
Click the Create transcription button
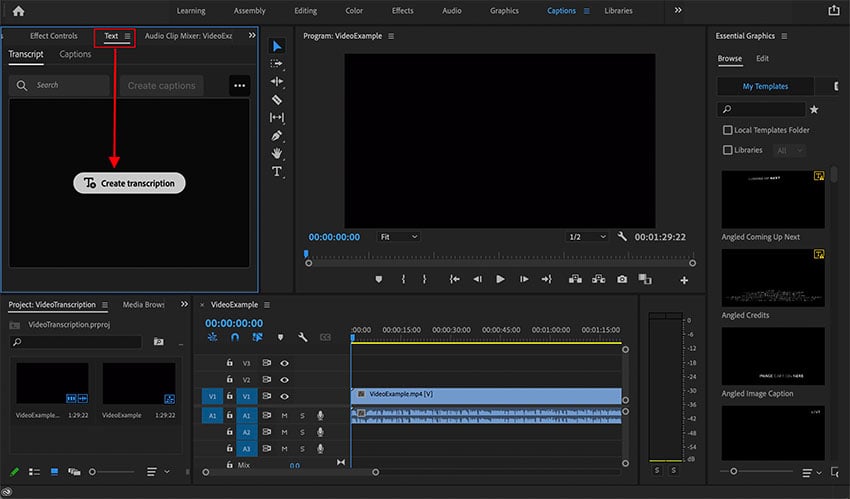[x=130, y=183]
